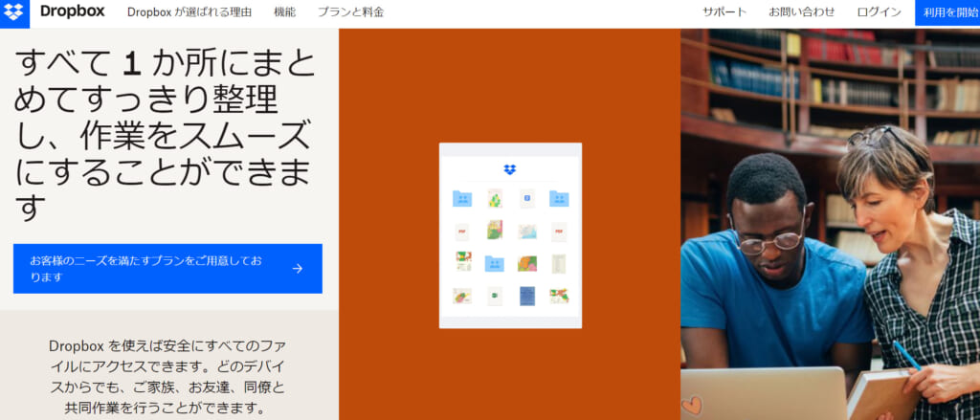Open the Dropbox wordmark home link
Viewport: 980px width, 420px height.
pyautogui.click(x=73, y=11)
